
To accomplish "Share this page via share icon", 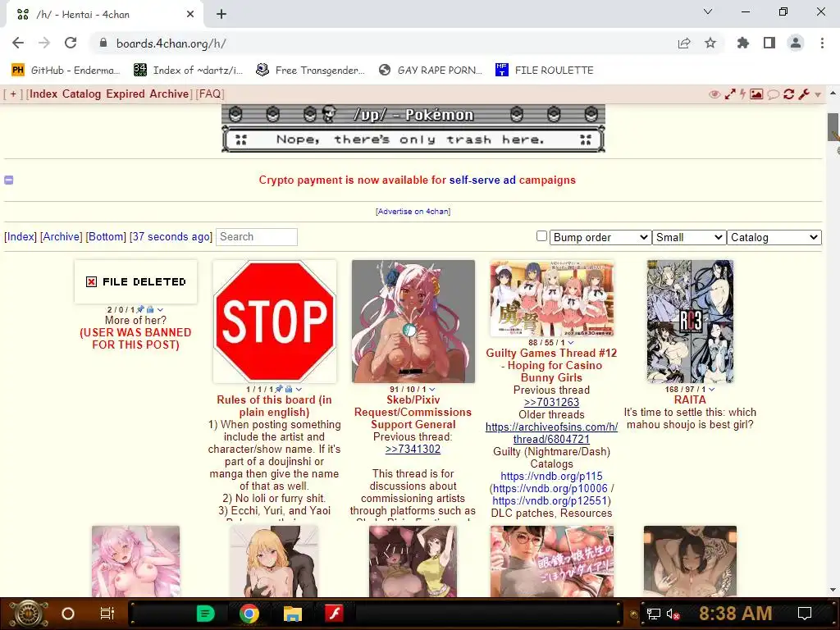I will [x=684, y=43].
